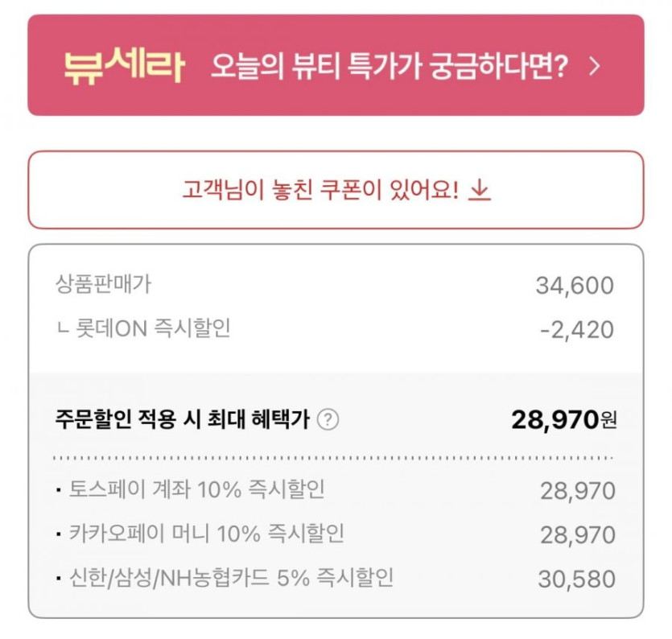Click the bold 28,970원 maximum benefit price
The width and height of the screenshot is (672, 639).
point(563,419)
